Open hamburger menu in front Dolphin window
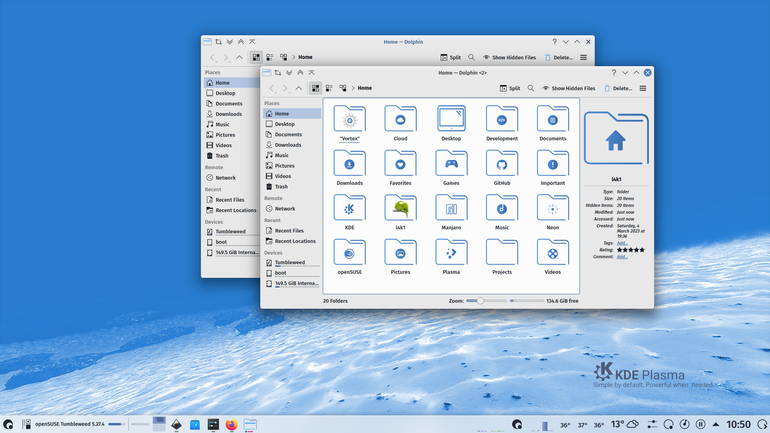The height and width of the screenshot is (433, 770). [x=643, y=88]
